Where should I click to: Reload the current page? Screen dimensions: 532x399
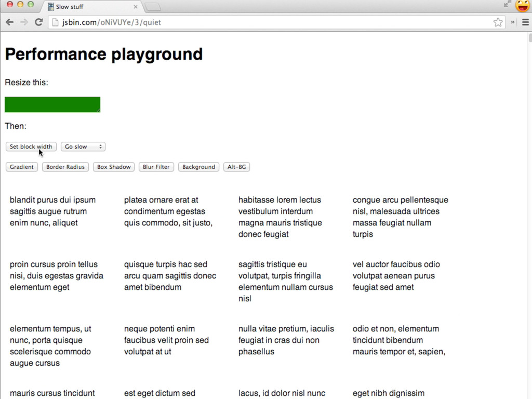point(38,22)
